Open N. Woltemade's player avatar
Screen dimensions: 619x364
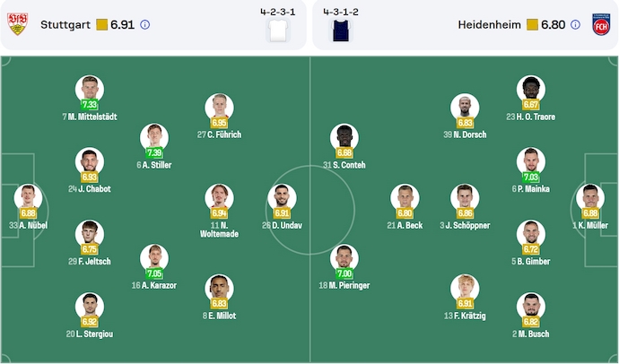tap(218, 195)
